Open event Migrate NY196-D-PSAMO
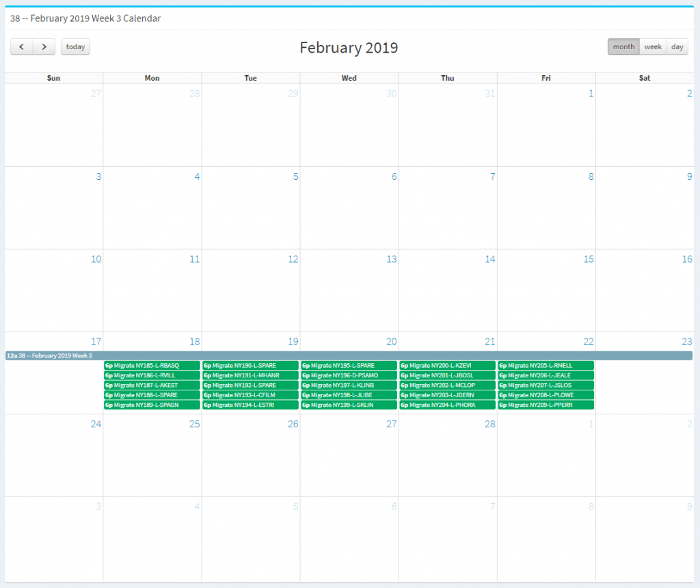The width and height of the screenshot is (700, 588). pos(349,375)
